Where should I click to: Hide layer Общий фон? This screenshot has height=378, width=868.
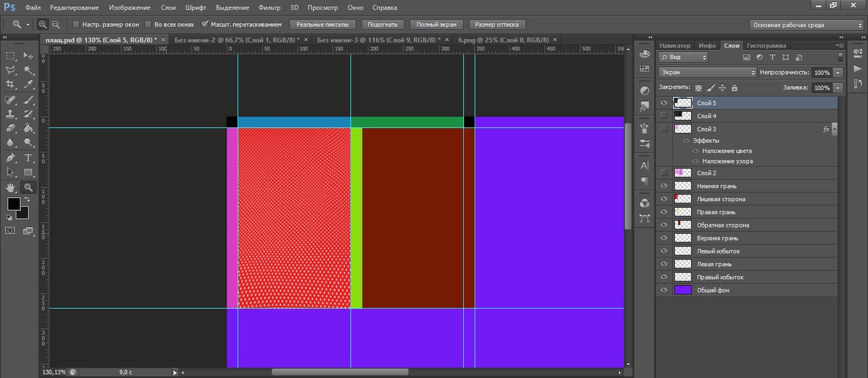coord(664,290)
